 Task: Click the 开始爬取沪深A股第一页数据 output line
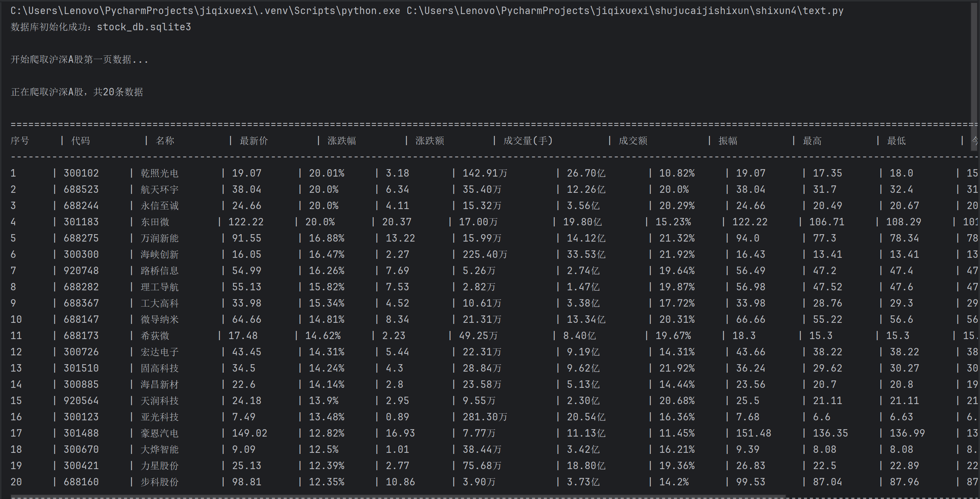[x=79, y=60]
